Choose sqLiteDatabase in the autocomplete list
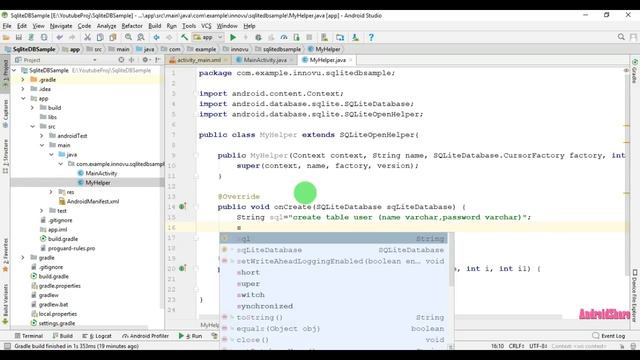Image resolution: width=640 pixels, height=360 pixels. pyautogui.click(x=334, y=250)
